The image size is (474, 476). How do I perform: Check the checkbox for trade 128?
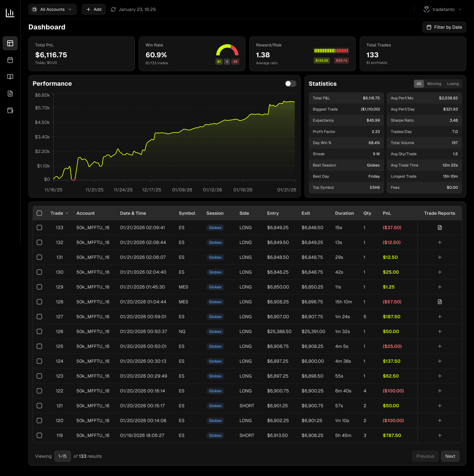[x=39, y=302]
